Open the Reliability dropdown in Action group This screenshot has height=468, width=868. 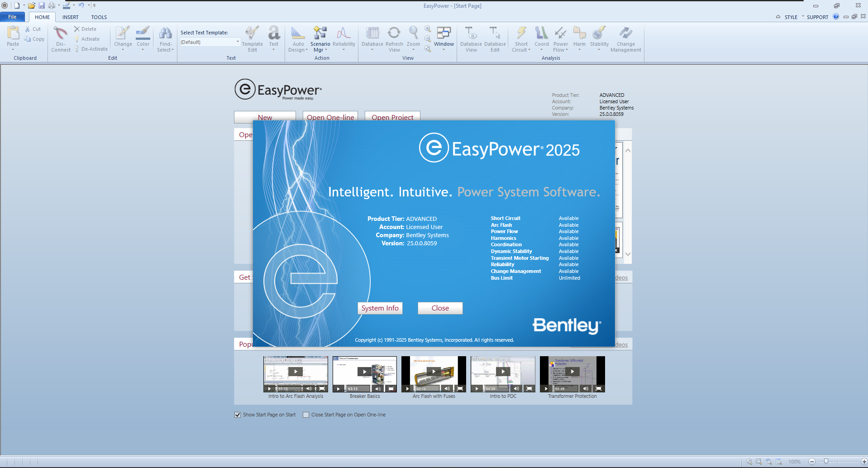344,39
